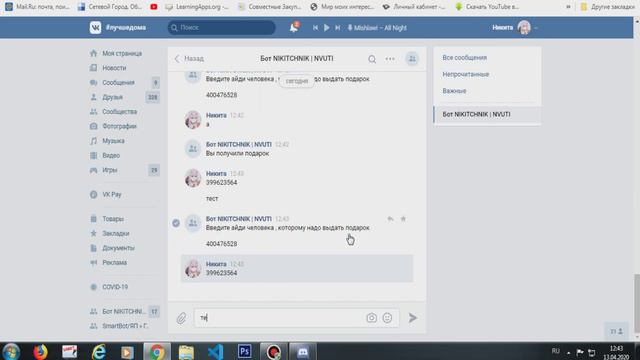640x360 pixels.
Task: Send the message with arrow button
Action: click(413, 318)
